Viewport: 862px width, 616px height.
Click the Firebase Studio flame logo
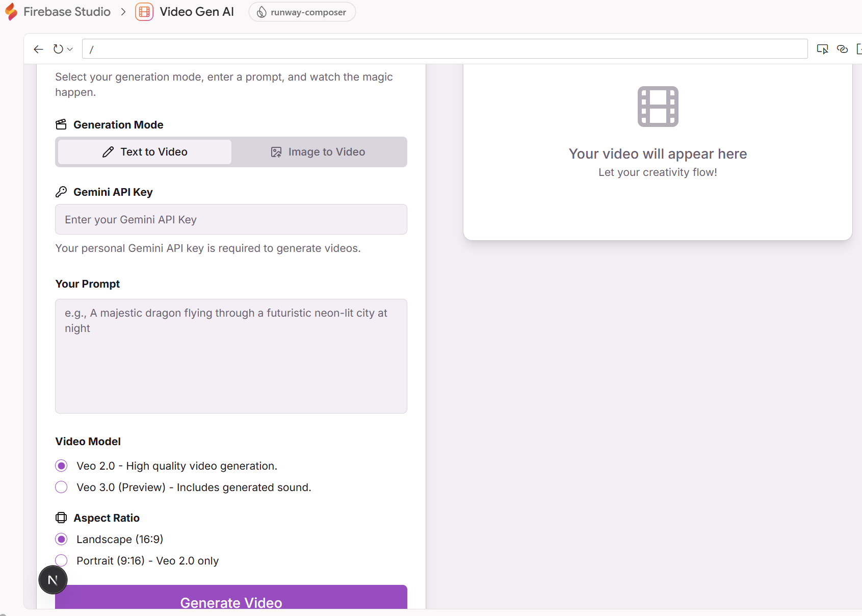[x=11, y=11]
